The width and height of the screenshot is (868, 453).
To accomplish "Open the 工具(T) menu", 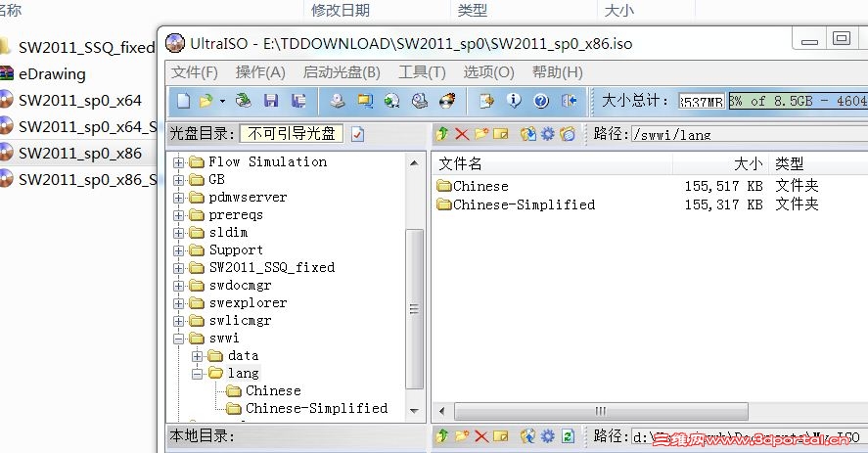I will 422,72.
